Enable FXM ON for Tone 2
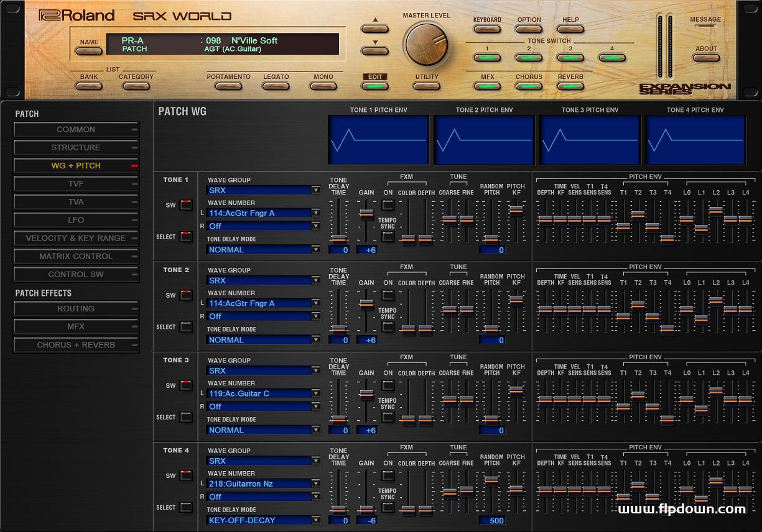 388,296
